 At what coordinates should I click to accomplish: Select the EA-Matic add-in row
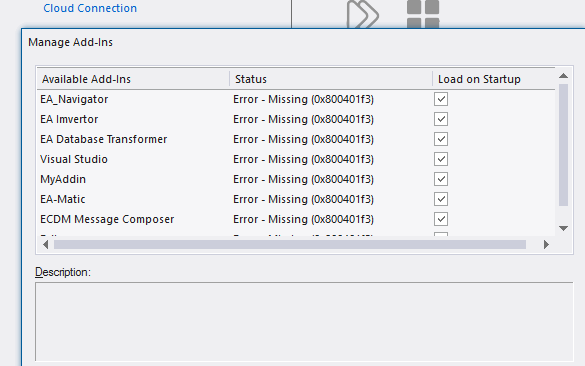pyautogui.click(x=295, y=199)
